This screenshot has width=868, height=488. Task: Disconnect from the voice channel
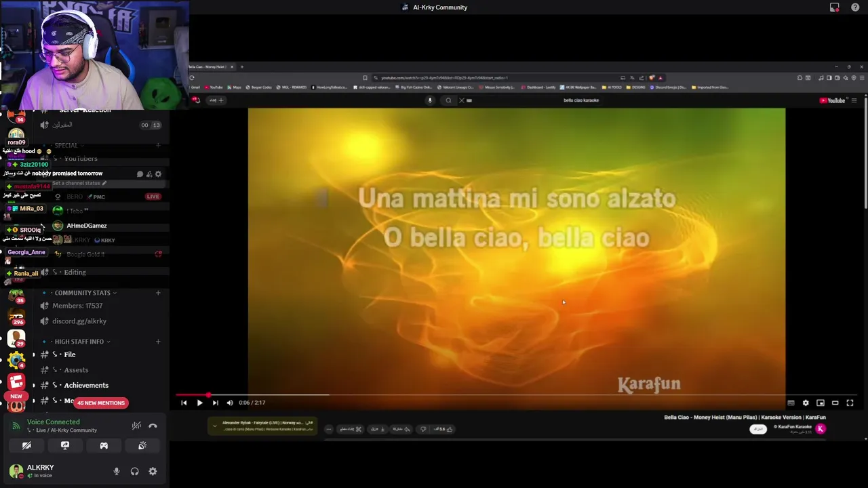point(153,426)
